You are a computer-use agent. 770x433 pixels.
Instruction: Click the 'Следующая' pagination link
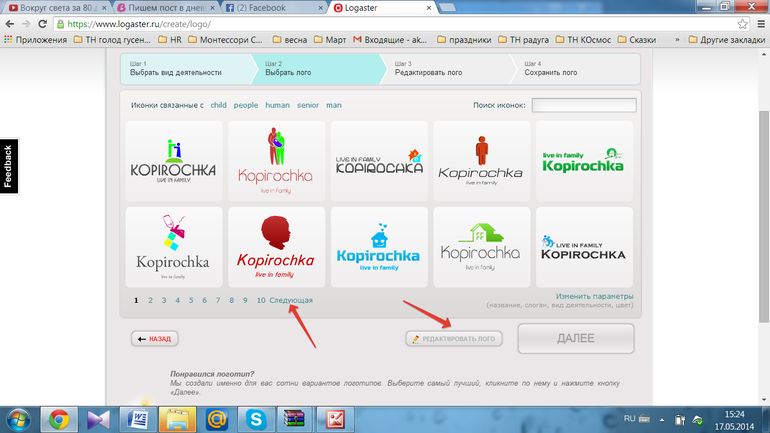point(291,300)
